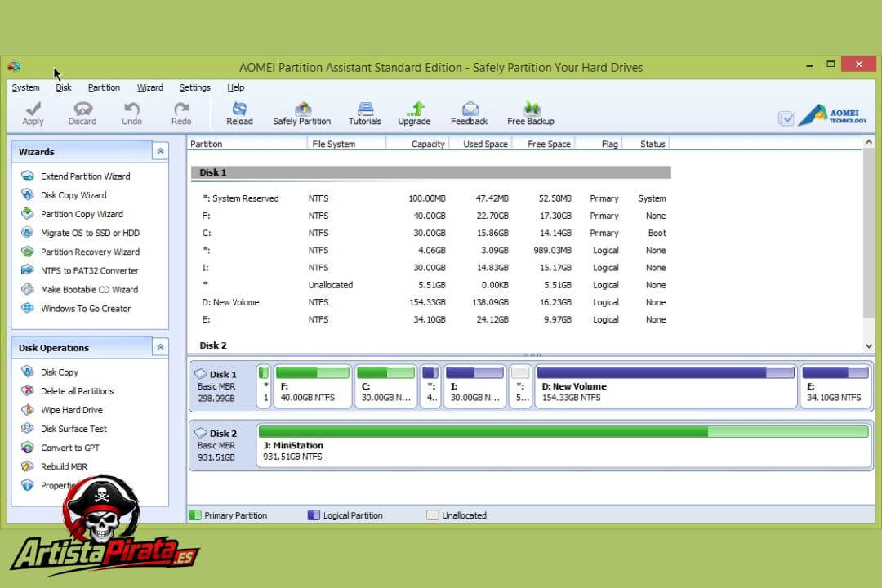Image resolution: width=882 pixels, height=588 pixels.
Task: Collapse the Disk Operations panel
Action: coord(160,347)
